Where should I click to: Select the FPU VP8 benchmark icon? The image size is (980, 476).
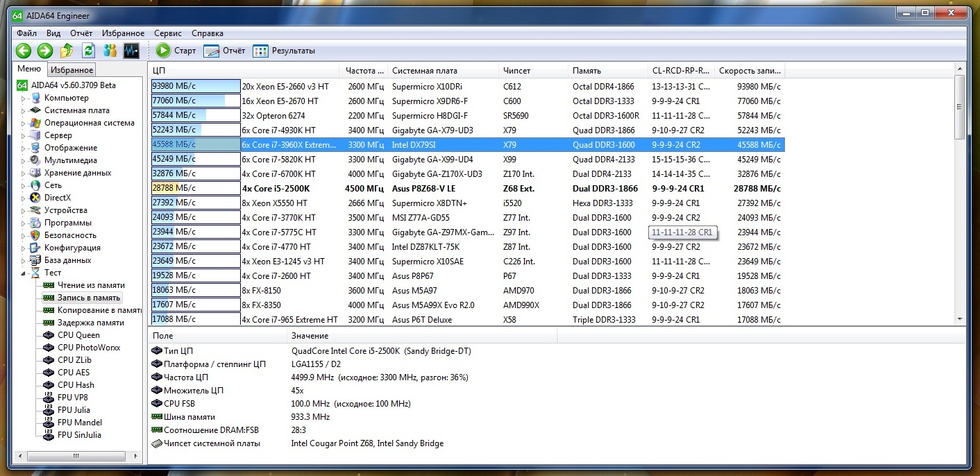[x=49, y=398]
